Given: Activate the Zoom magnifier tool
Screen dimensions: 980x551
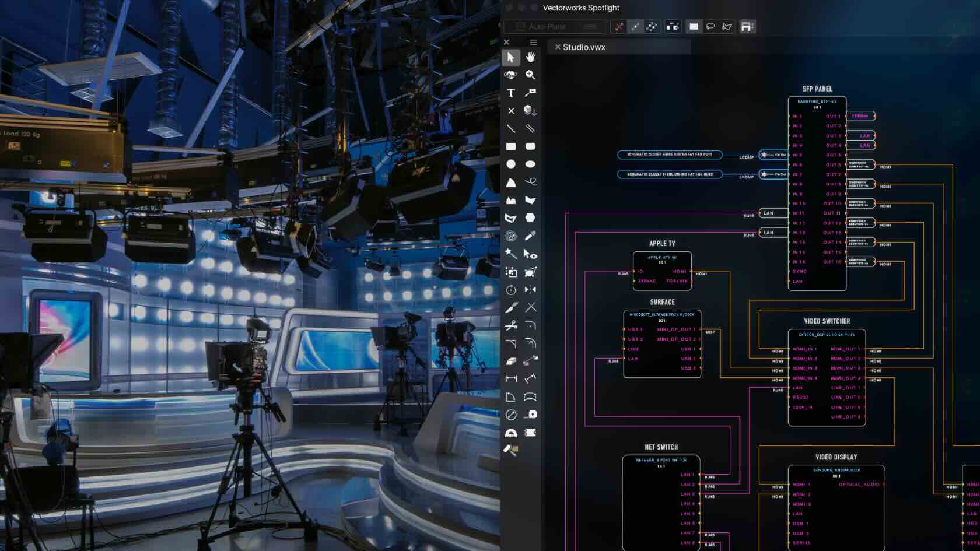Looking at the screenshot, I should (531, 75).
